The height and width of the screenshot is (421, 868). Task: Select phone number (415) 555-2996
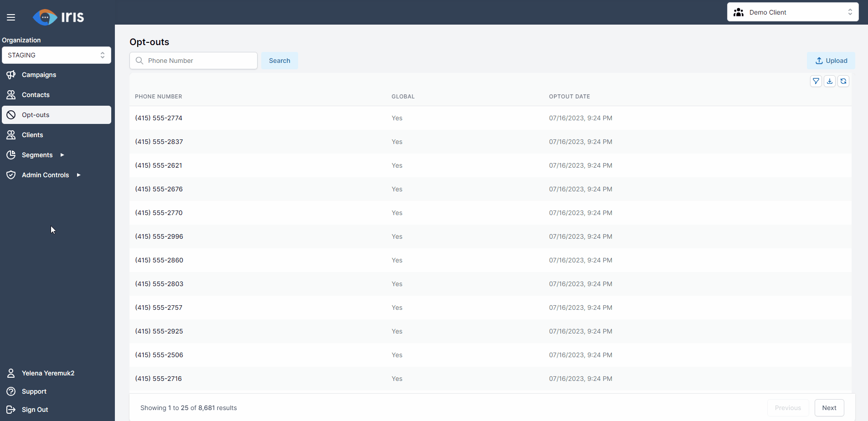point(159,236)
